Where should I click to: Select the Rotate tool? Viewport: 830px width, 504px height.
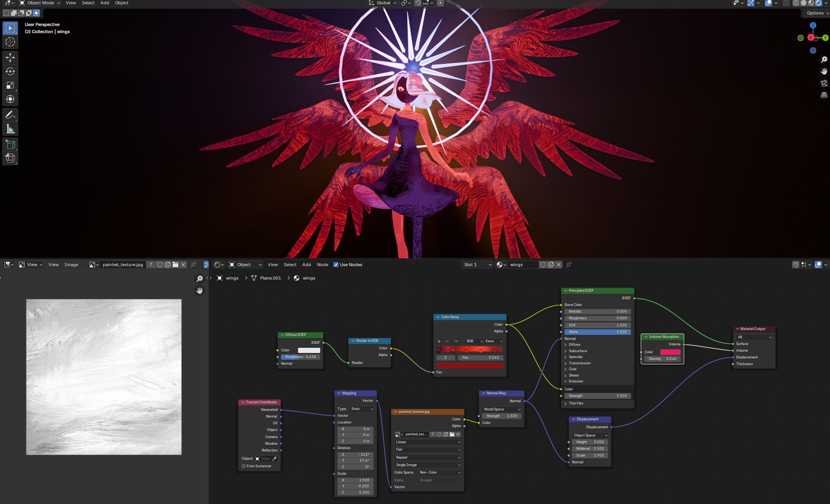click(x=10, y=71)
